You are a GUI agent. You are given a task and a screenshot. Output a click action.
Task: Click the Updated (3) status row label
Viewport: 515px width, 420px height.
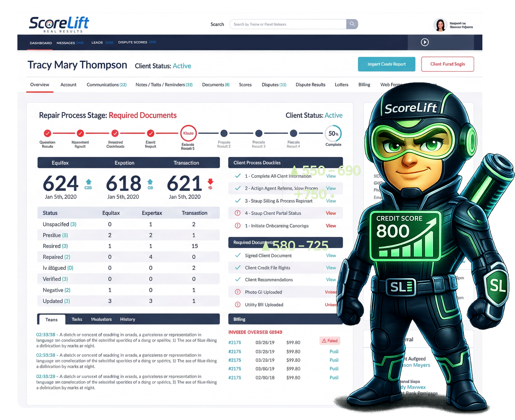pos(56,301)
